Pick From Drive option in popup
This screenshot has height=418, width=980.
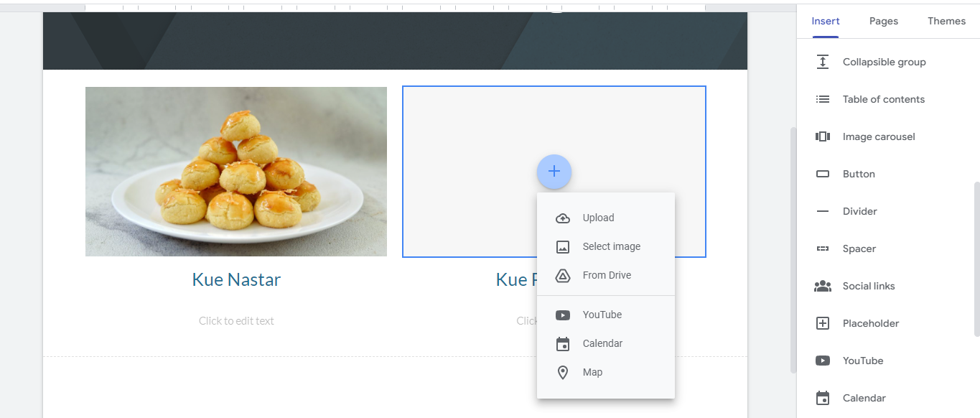tap(606, 275)
